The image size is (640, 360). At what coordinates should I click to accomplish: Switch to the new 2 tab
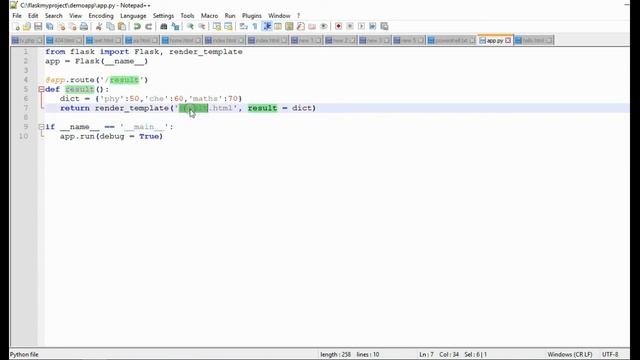pyautogui.click(x=340, y=40)
